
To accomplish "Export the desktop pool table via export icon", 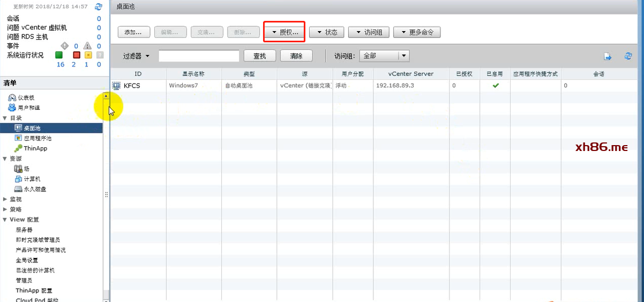I will click(x=608, y=56).
